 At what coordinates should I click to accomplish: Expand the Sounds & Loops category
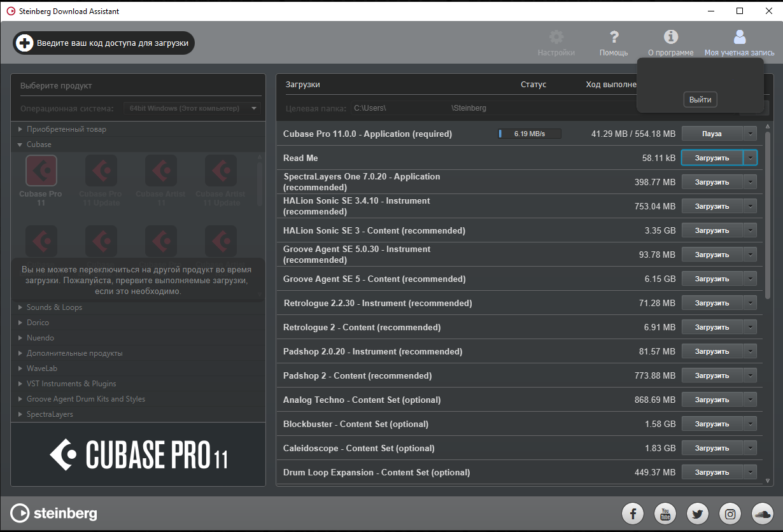(x=20, y=307)
